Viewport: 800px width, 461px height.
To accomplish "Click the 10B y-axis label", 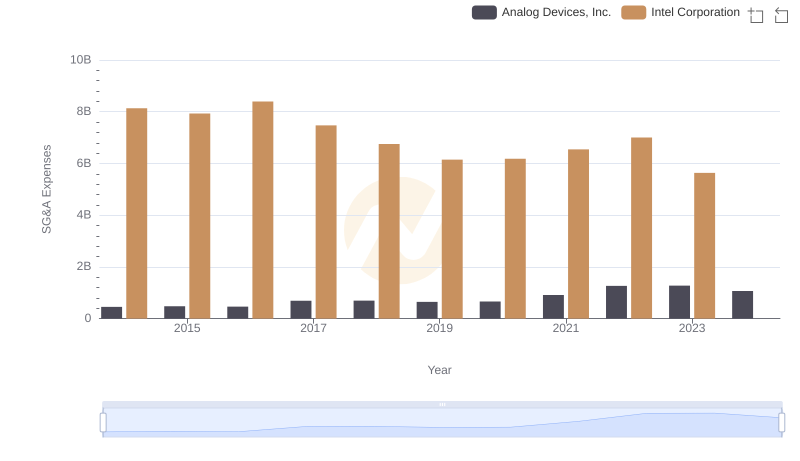I will click(81, 60).
